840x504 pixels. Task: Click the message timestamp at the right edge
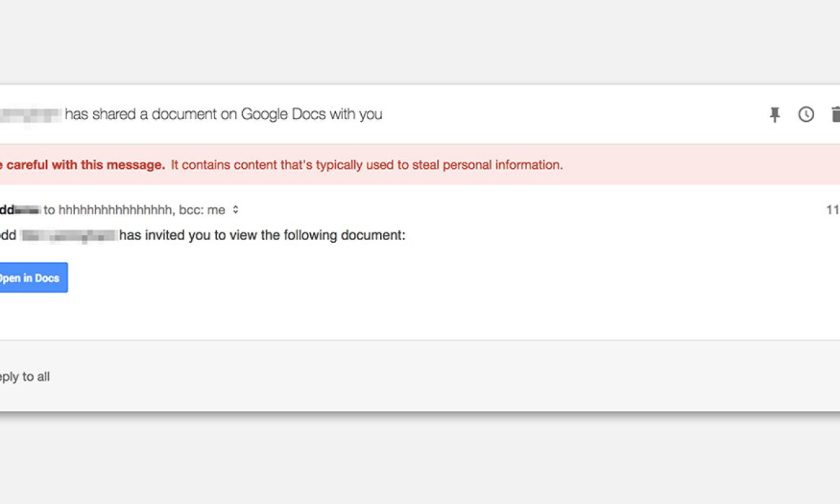832,209
